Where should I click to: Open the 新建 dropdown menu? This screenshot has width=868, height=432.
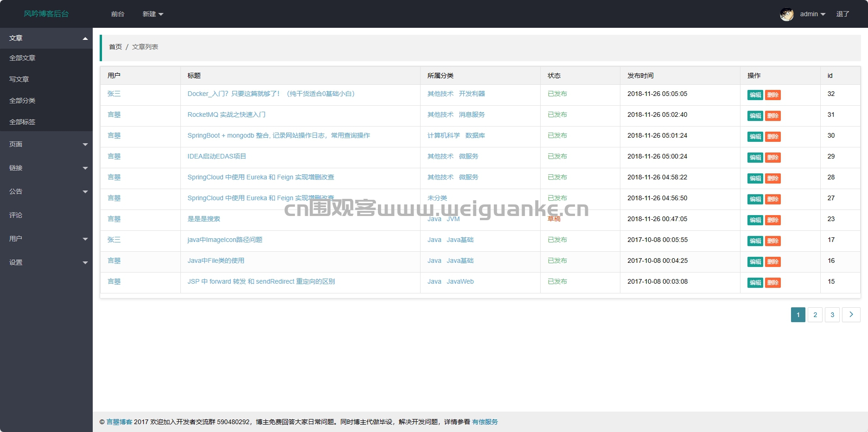point(153,14)
